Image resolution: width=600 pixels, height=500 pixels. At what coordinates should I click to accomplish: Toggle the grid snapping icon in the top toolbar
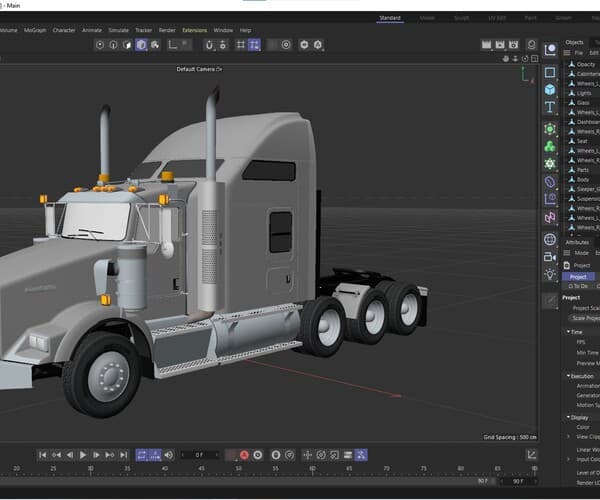(x=238, y=45)
